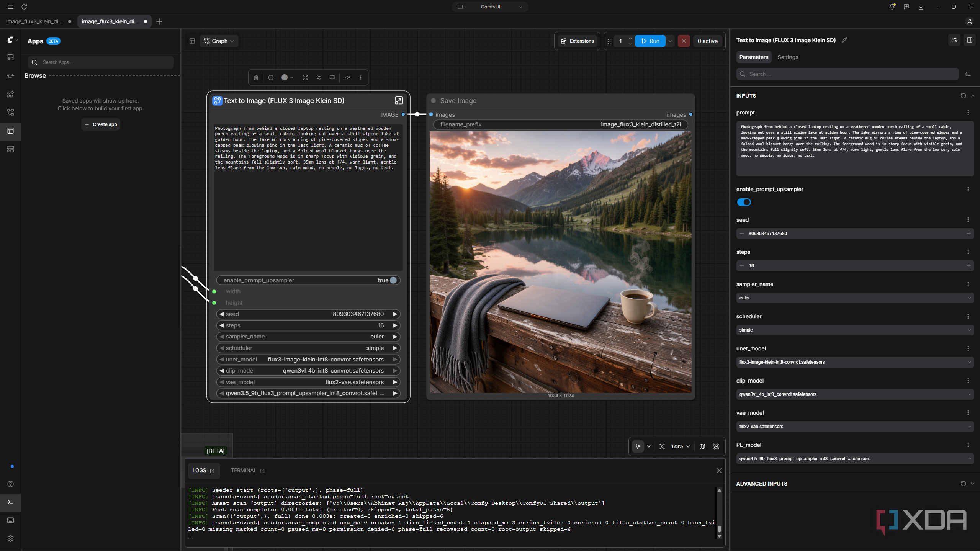Toggle the console terminal sidebar icon
The width and height of the screenshot is (980, 551).
[x=11, y=502]
